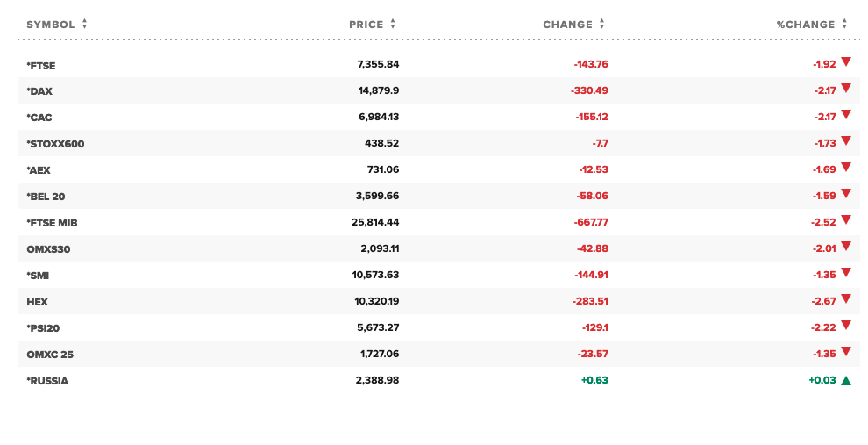Open the *FTSE symbol link
The height and width of the screenshot is (445, 868).
pos(41,65)
